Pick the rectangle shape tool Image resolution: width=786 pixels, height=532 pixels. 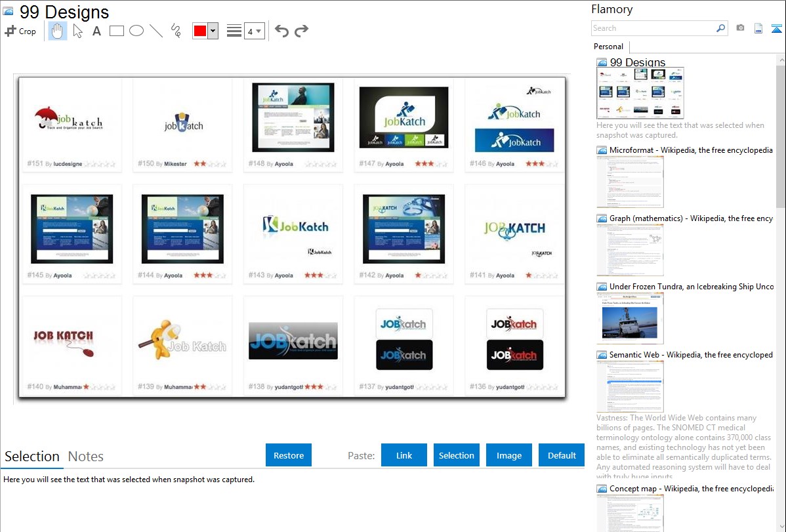116,31
